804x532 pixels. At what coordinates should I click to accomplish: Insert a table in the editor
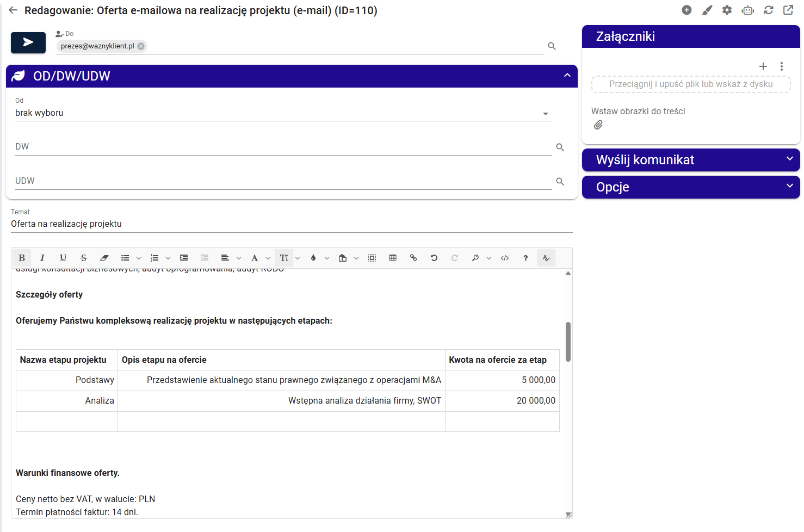(393, 258)
